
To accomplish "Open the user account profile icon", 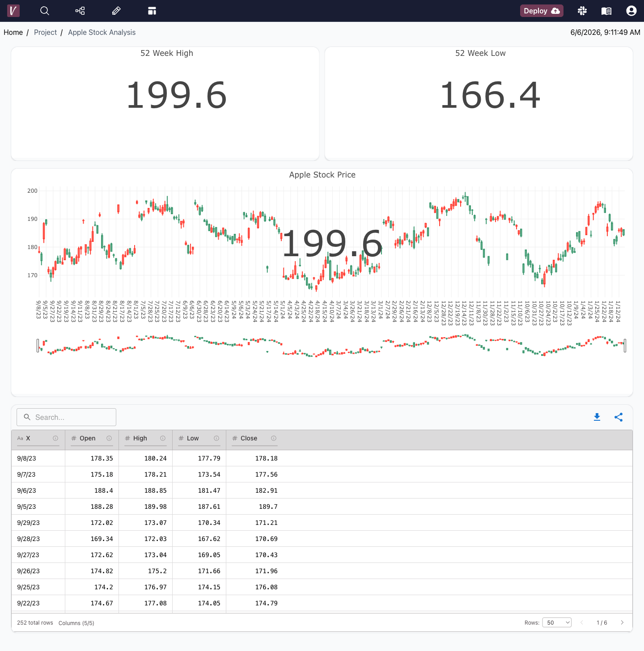I will pyautogui.click(x=631, y=11).
